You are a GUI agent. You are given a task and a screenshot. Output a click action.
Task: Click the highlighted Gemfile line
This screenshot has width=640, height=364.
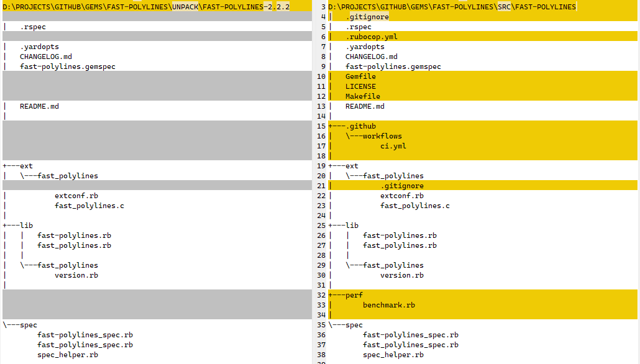pyautogui.click(x=360, y=76)
